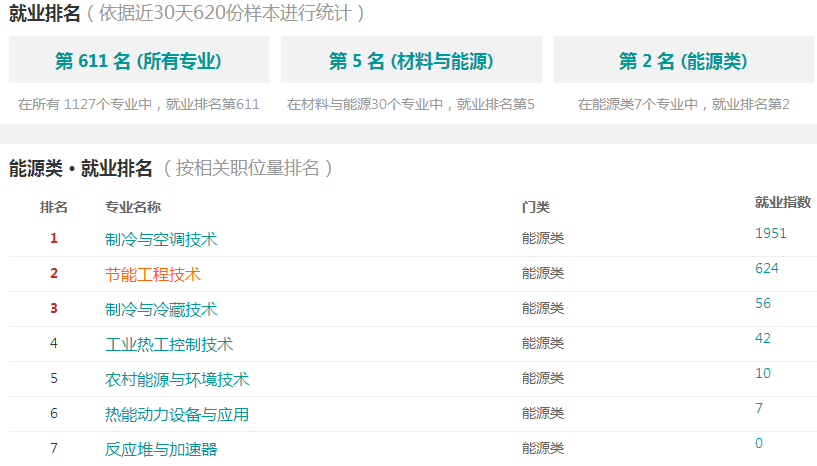Click employment index value 7 for 热能动力设备与应用
Image resolution: width=817 pixels, height=466 pixels.
click(x=759, y=408)
